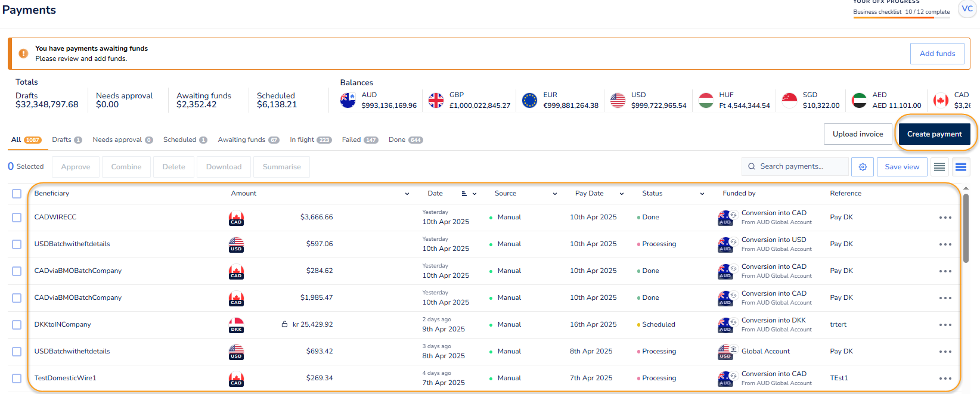Click the orange warning alert icon
Viewport: 980px width, 394px height.
[23, 54]
